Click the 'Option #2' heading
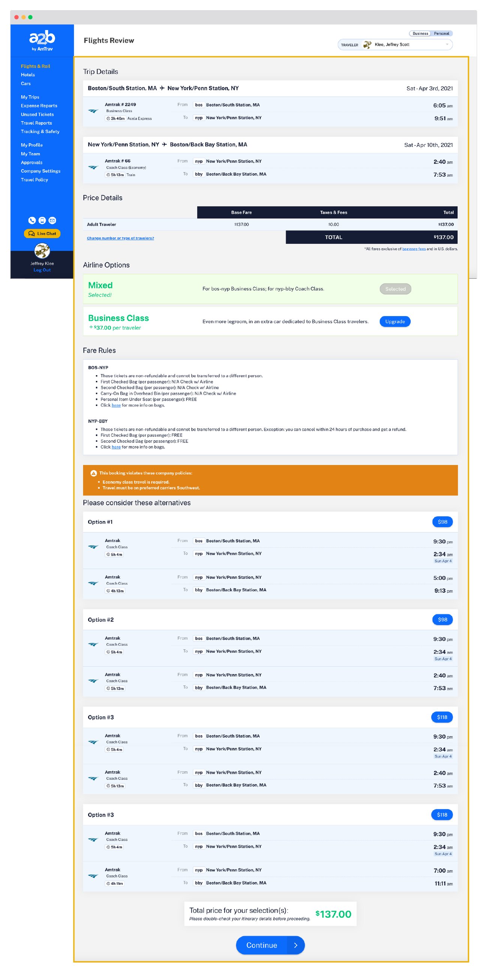The image size is (488, 980). 100,620
